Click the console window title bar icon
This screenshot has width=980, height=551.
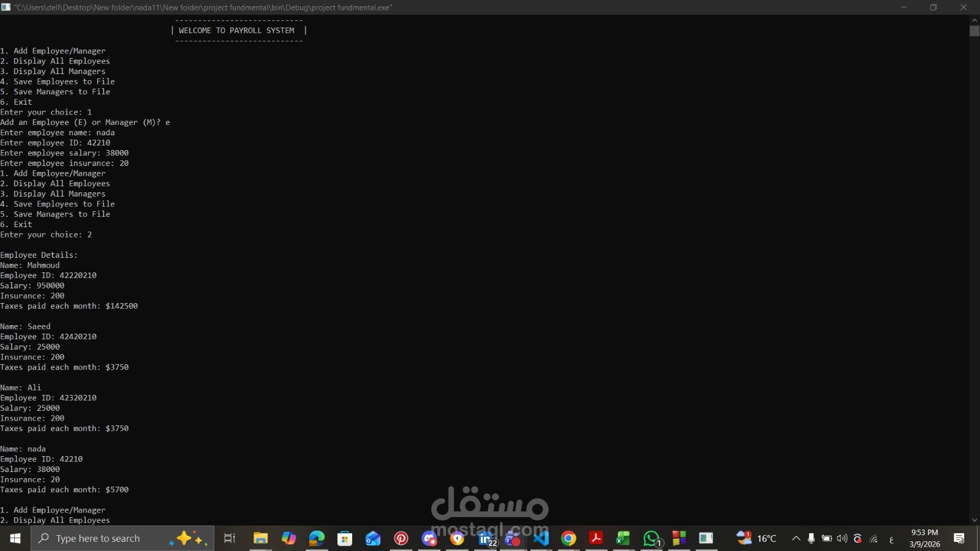click(x=6, y=7)
